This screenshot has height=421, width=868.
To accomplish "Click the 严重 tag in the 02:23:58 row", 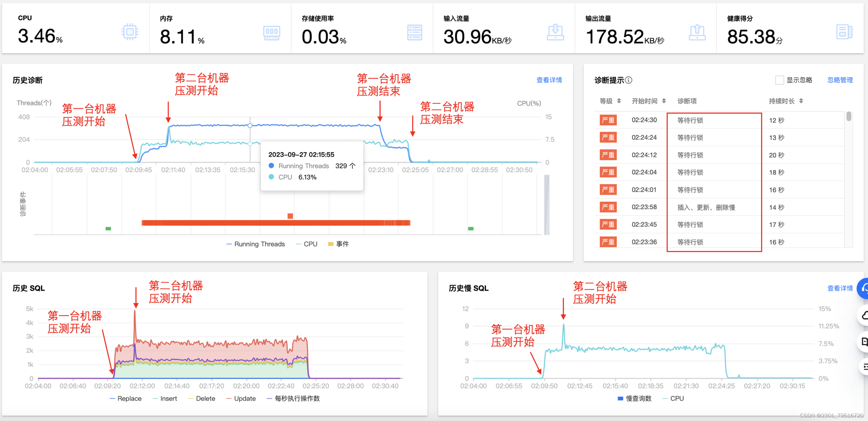I will (608, 207).
